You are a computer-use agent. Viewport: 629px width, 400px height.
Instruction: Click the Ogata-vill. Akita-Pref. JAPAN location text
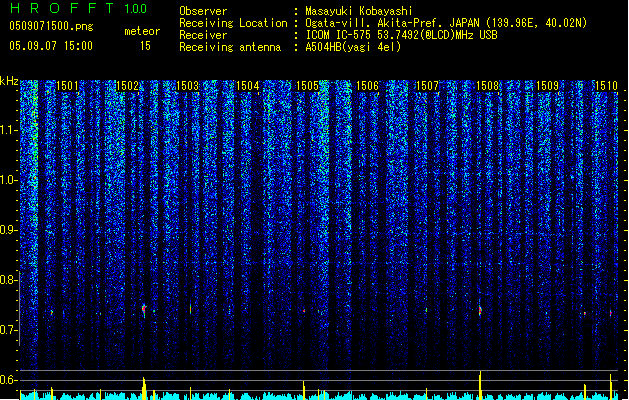(x=446, y=23)
